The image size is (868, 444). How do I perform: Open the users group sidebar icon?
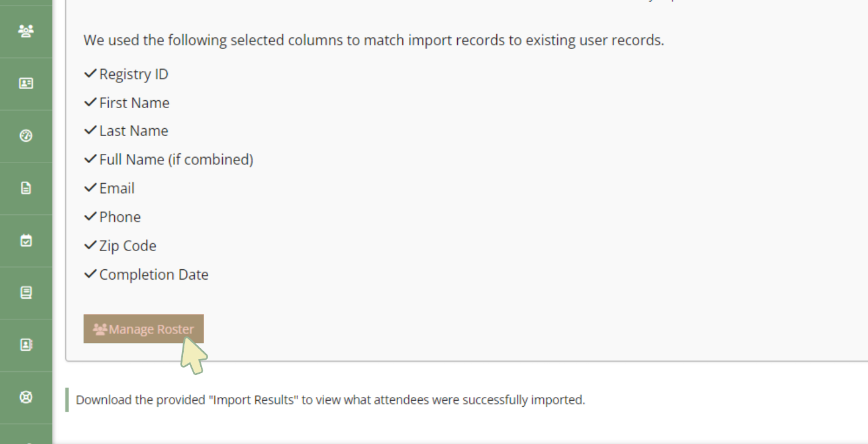tap(26, 31)
